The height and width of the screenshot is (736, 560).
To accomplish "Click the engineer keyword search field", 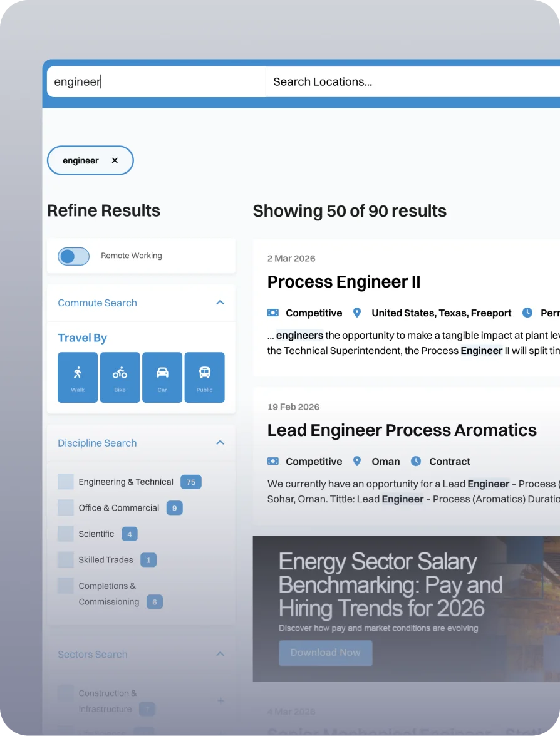I will 155,82.
